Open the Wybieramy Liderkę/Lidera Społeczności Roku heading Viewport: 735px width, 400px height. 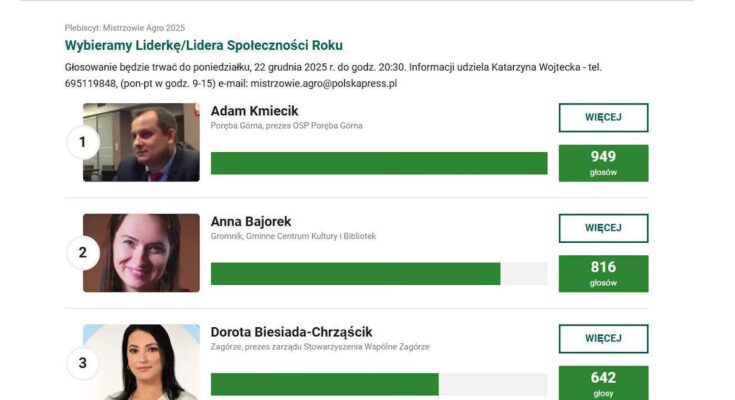[203, 46]
